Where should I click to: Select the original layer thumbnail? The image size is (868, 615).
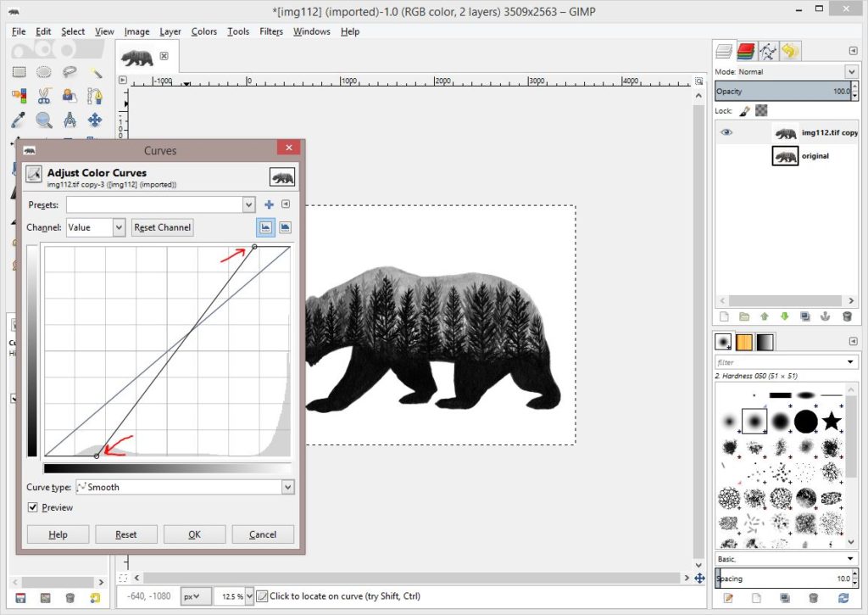point(785,156)
